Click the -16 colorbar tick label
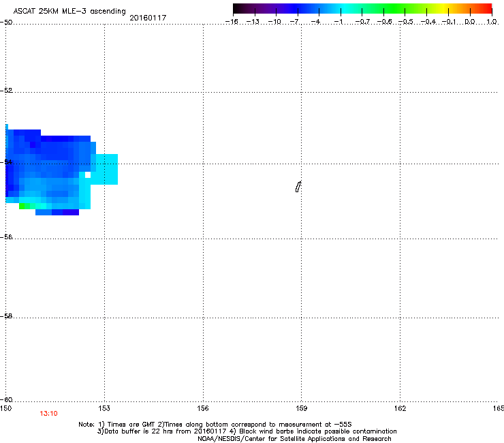Screen dimensions: 504x443 click(232, 22)
